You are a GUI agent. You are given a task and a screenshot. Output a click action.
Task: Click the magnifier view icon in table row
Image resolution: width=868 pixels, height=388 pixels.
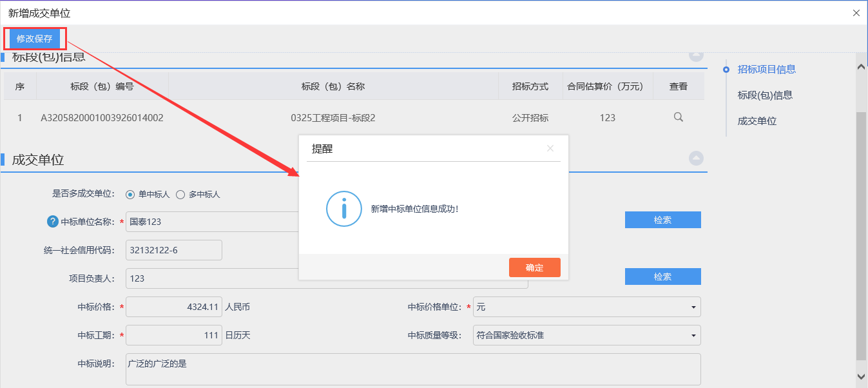[678, 117]
